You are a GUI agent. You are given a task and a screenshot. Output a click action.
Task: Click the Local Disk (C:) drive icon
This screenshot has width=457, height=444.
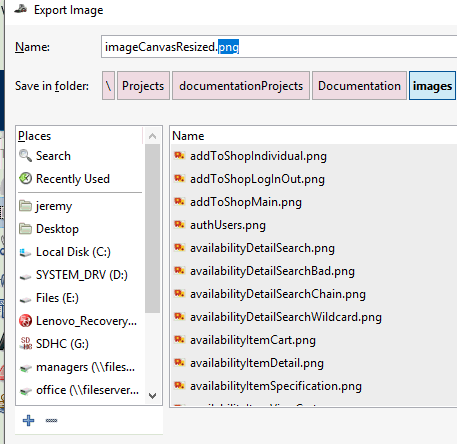coord(25,252)
